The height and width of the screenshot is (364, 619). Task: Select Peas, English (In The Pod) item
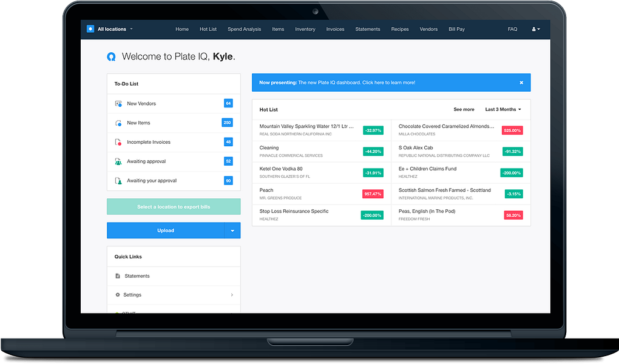click(x=461, y=215)
